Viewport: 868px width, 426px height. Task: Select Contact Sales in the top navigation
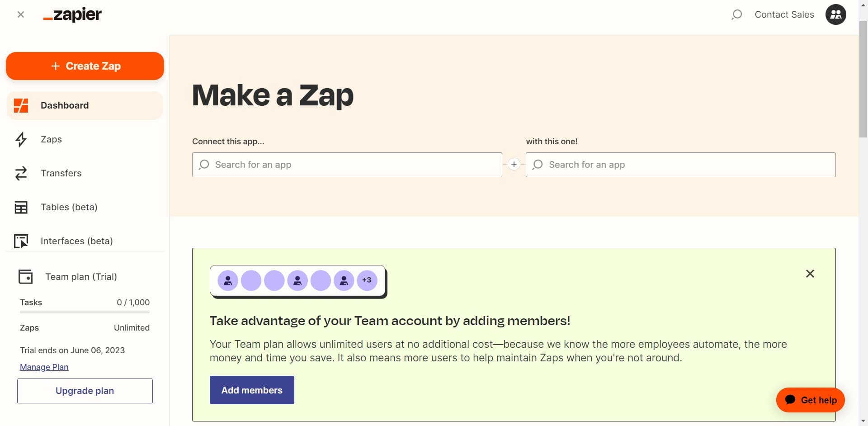tap(784, 14)
